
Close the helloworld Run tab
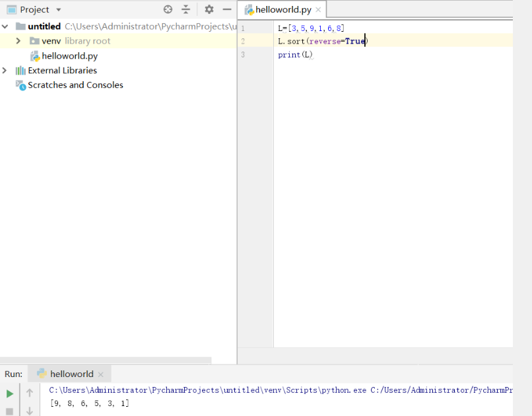click(100, 374)
